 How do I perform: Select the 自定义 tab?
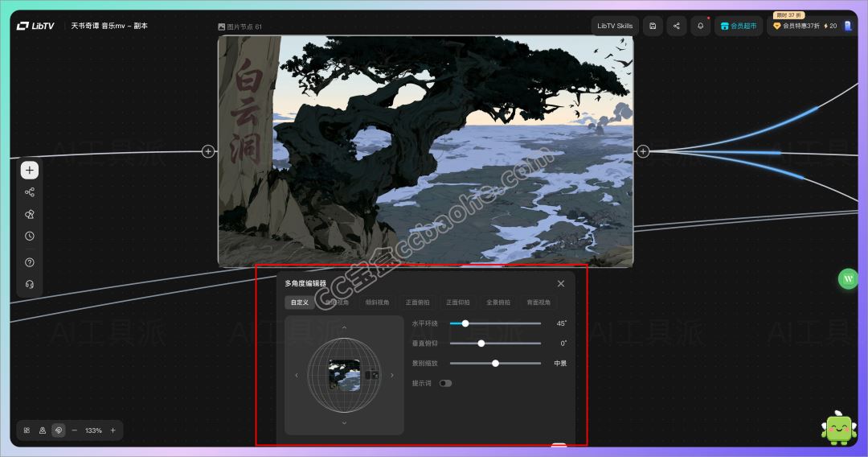[300, 303]
